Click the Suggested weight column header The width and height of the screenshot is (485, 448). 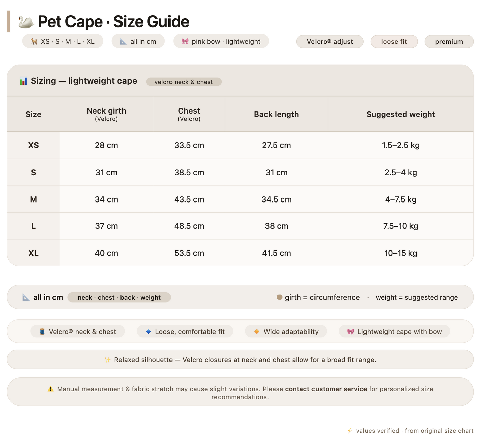pos(400,114)
